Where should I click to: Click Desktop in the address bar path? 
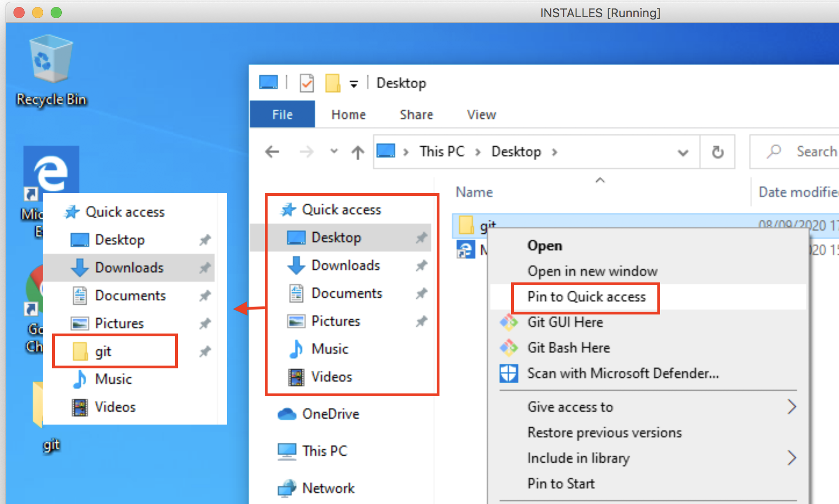pos(516,151)
